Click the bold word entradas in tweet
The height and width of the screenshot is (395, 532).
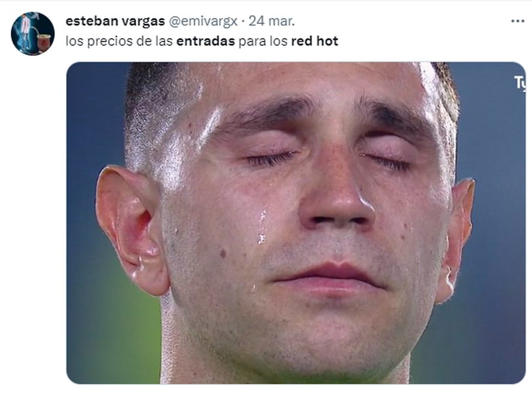point(206,41)
